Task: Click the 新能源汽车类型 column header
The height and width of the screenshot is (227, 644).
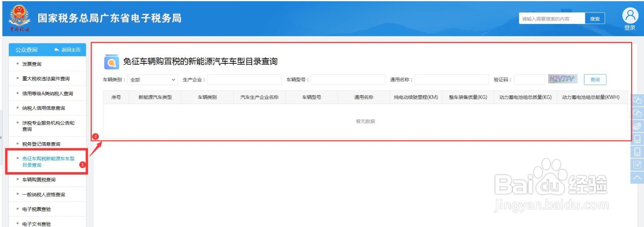Action: tap(155, 97)
